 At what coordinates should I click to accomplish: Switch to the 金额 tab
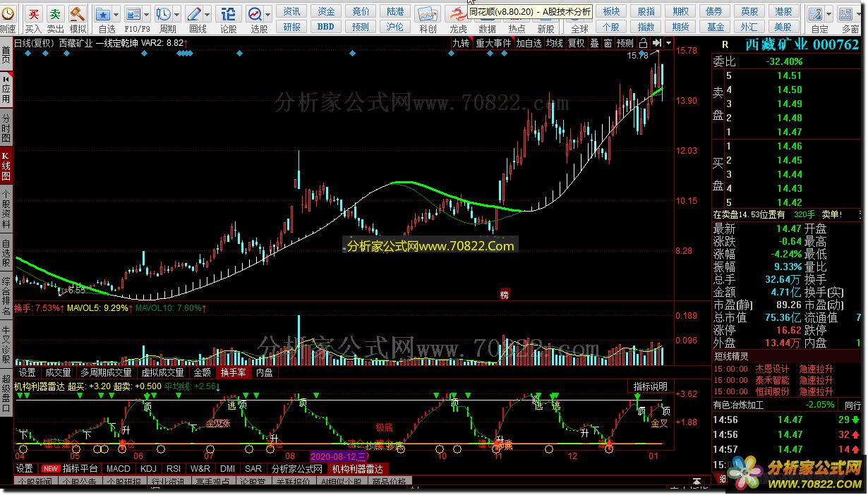tap(202, 372)
